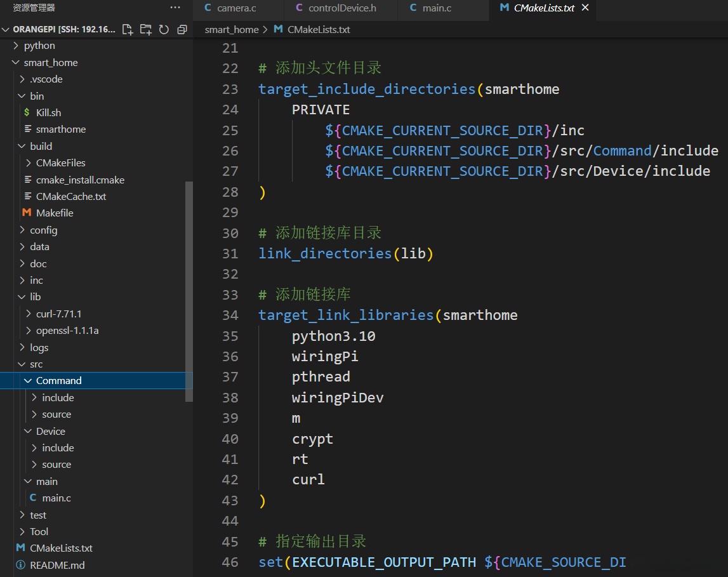
Task: Collapse all folders in explorer
Action: pos(182,29)
